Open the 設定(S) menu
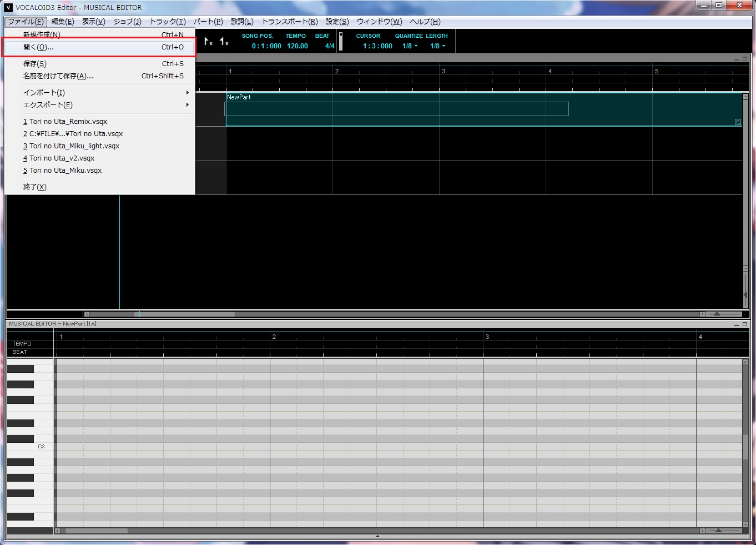 pos(337,22)
